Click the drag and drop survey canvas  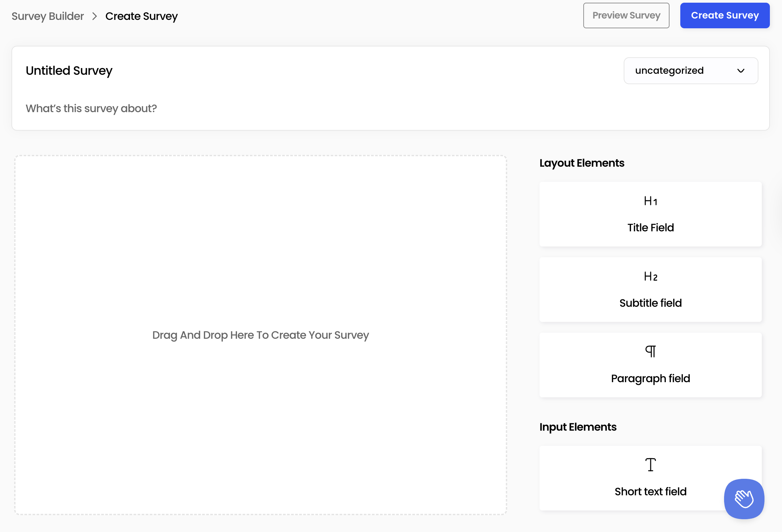(x=260, y=335)
